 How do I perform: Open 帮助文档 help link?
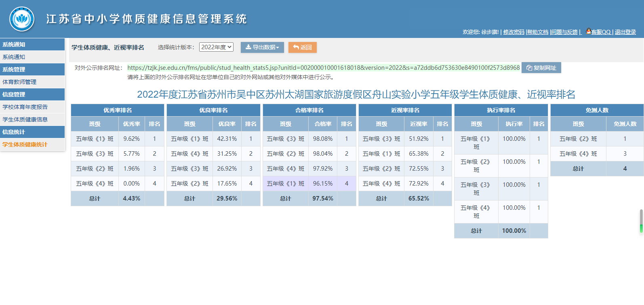tap(538, 32)
